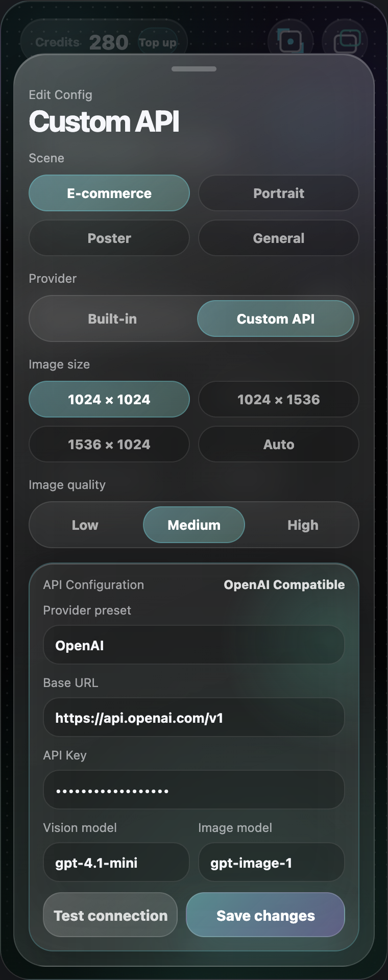Screen dimensions: 388x980
Task: Open the Provider preset OpenAI dropdown
Action: click(194, 645)
